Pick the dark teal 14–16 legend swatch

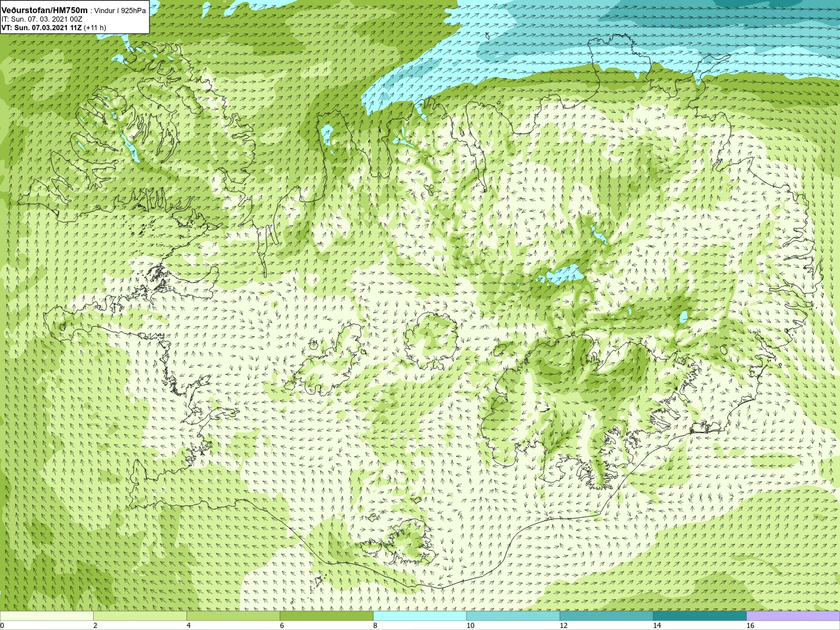tap(700, 616)
